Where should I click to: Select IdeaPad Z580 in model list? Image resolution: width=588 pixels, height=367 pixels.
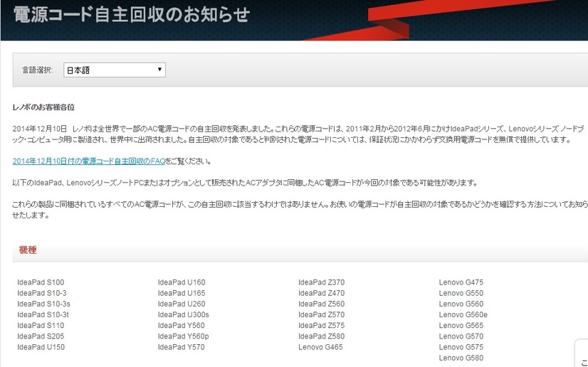[321, 336]
